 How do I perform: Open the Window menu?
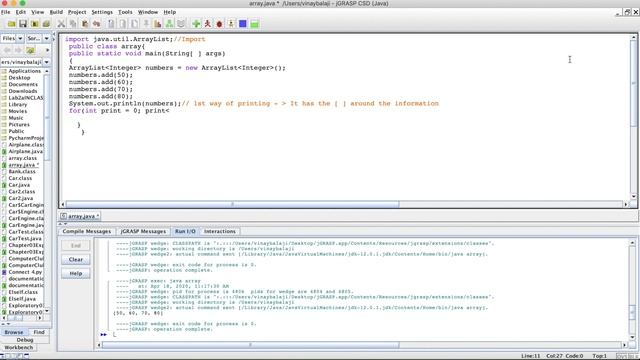point(148,12)
